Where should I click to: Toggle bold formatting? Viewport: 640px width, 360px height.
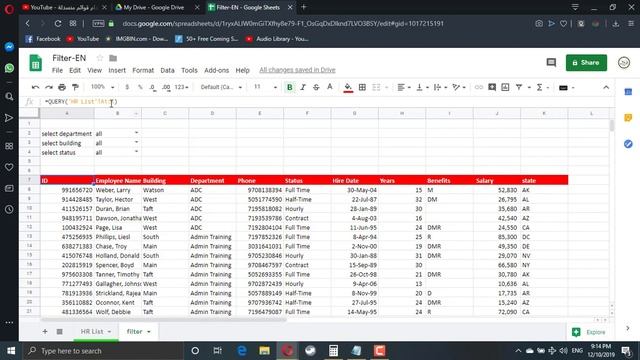[289, 87]
